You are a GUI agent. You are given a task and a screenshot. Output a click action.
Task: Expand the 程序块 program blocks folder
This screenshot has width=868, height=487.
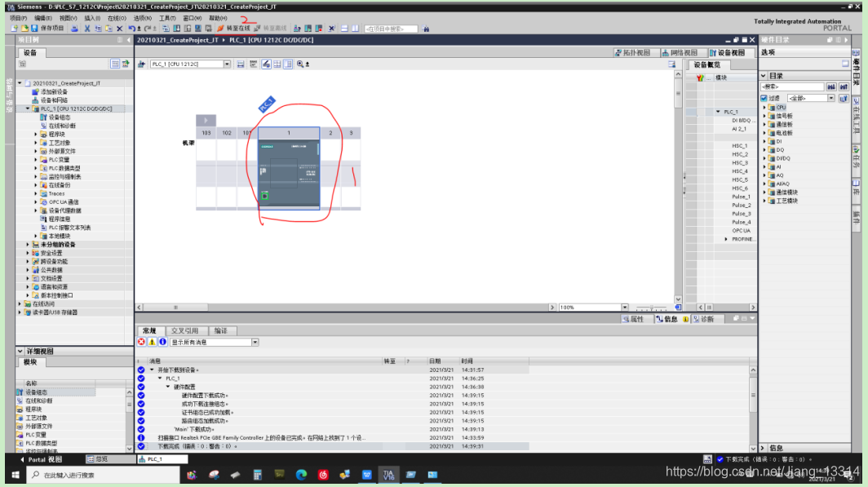(x=36, y=134)
